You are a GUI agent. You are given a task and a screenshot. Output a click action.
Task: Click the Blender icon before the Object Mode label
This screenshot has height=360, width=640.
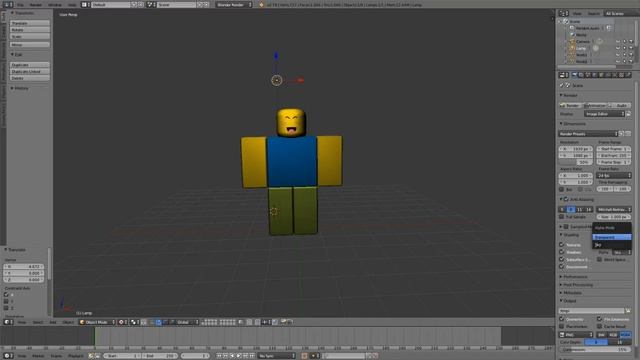(x=82, y=322)
